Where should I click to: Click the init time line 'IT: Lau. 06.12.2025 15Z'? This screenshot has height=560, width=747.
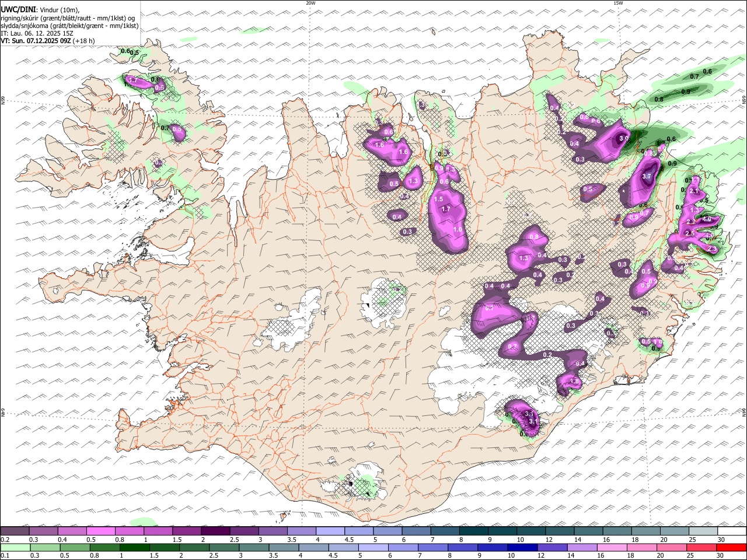click(37, 33)
